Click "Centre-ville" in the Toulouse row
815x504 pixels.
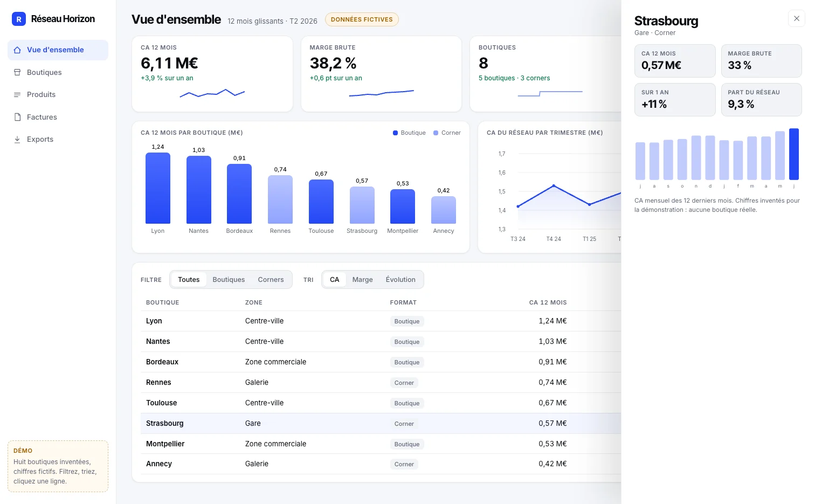tap(264, 403)
